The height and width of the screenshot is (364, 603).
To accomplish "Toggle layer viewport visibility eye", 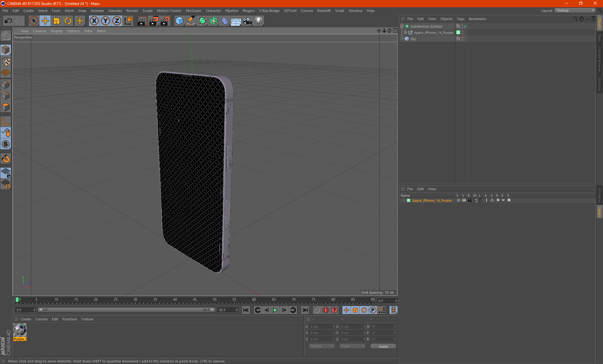I will [464, 200].
